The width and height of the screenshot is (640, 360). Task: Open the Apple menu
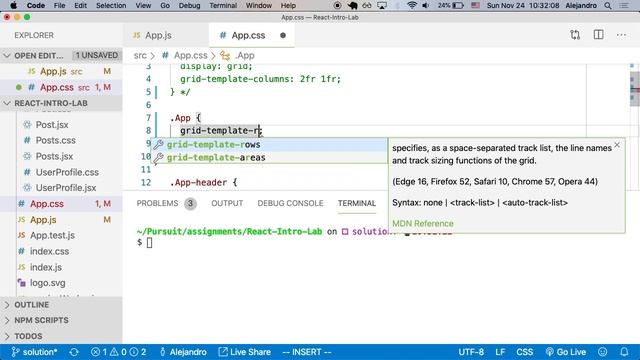point(13,6)
